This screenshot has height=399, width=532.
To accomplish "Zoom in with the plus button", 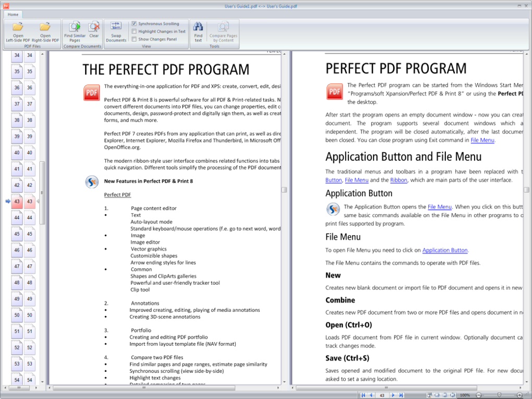I will tap(519, 395).
